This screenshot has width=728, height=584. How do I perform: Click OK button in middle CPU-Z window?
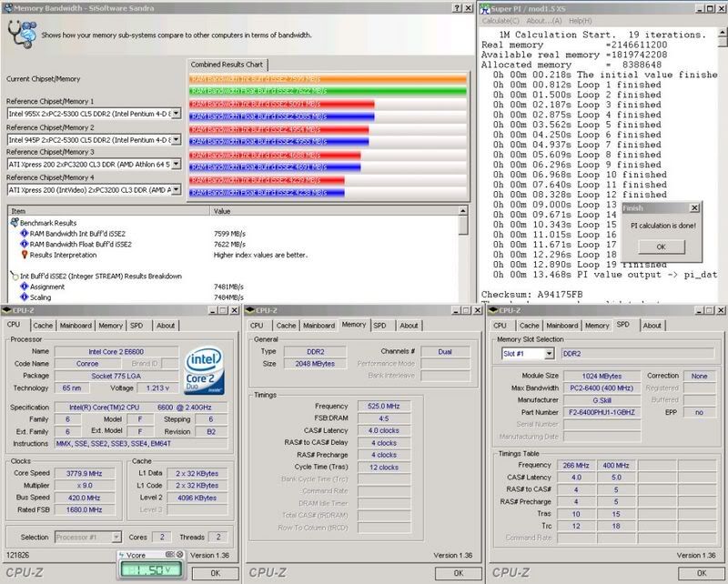459,573
